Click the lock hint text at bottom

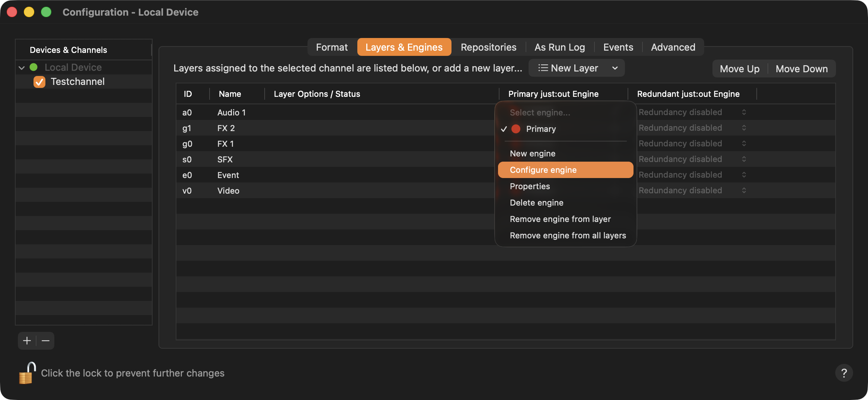(133, 373)
